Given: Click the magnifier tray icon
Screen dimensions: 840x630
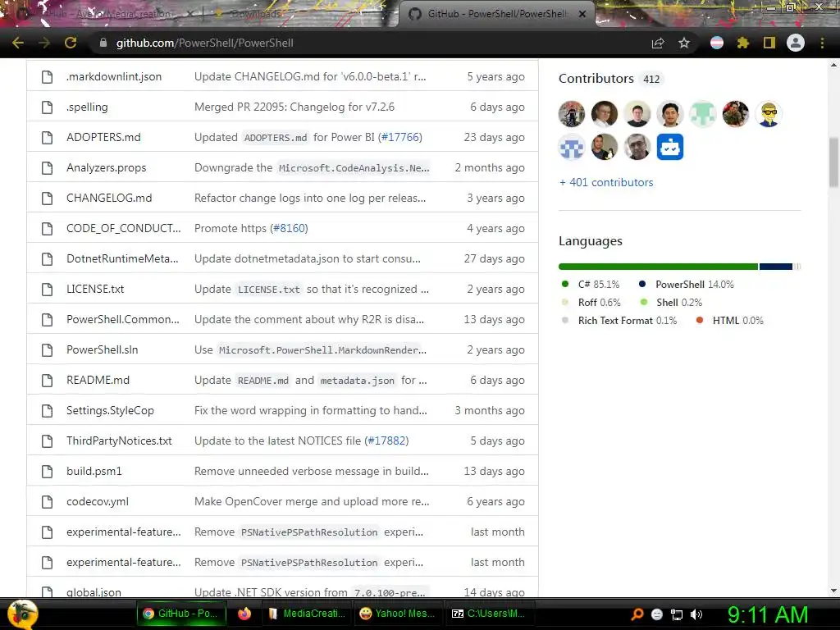Looking at the screenshot, I should pos(637,614).
